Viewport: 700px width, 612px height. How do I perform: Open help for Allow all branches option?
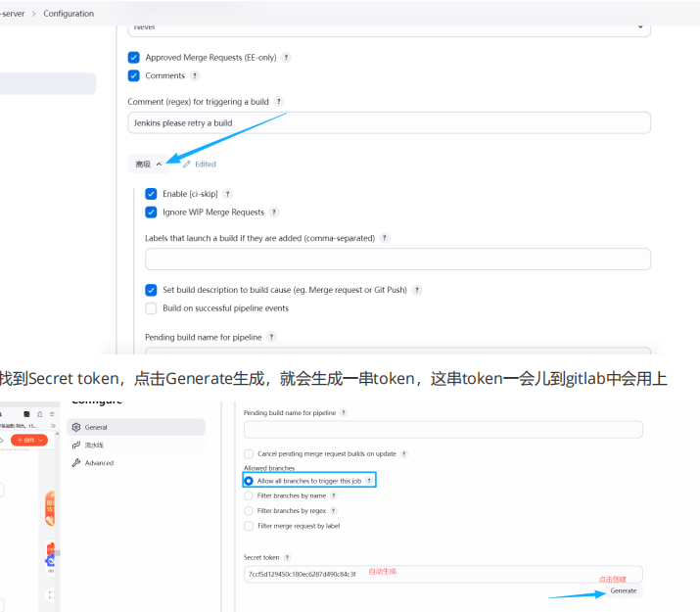(369, 481)
